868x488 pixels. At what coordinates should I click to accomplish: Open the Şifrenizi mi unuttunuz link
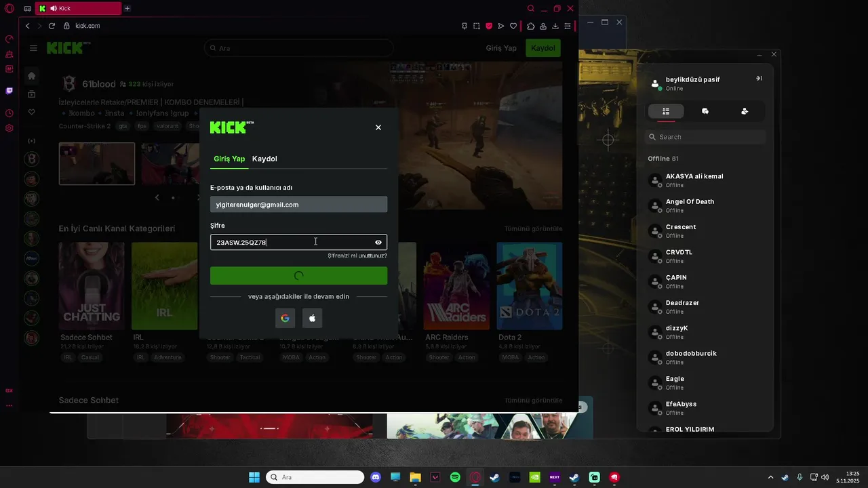pos(357,256)
